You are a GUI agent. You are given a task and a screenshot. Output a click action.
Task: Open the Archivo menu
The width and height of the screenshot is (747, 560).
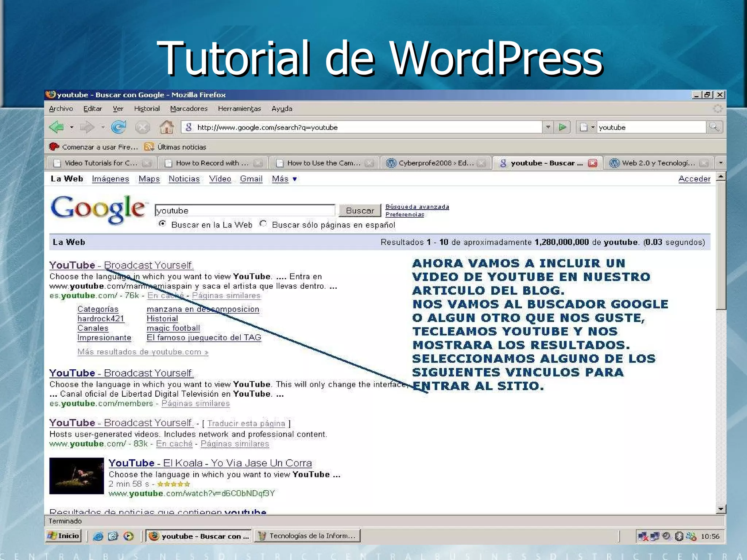tap(61, 109)
